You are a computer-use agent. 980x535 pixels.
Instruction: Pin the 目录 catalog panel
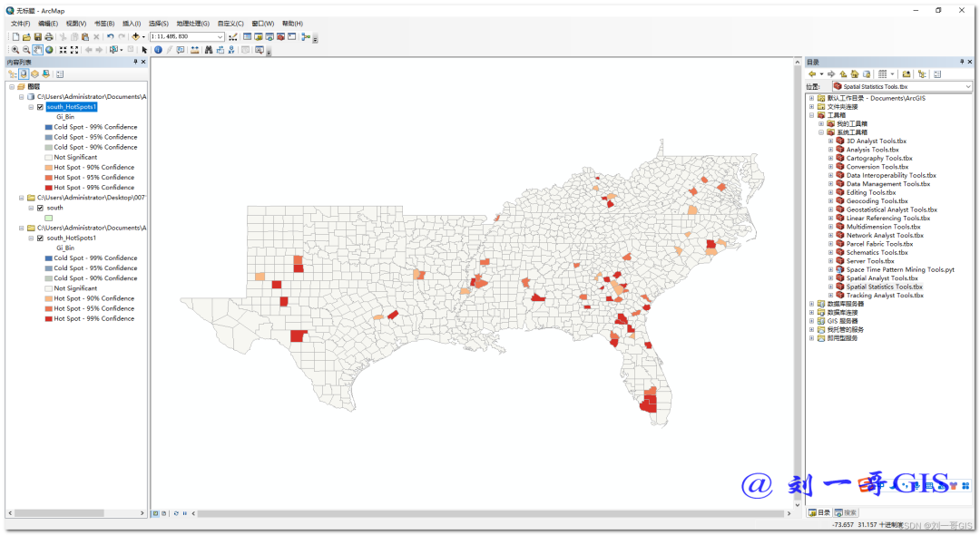(962, 62)
